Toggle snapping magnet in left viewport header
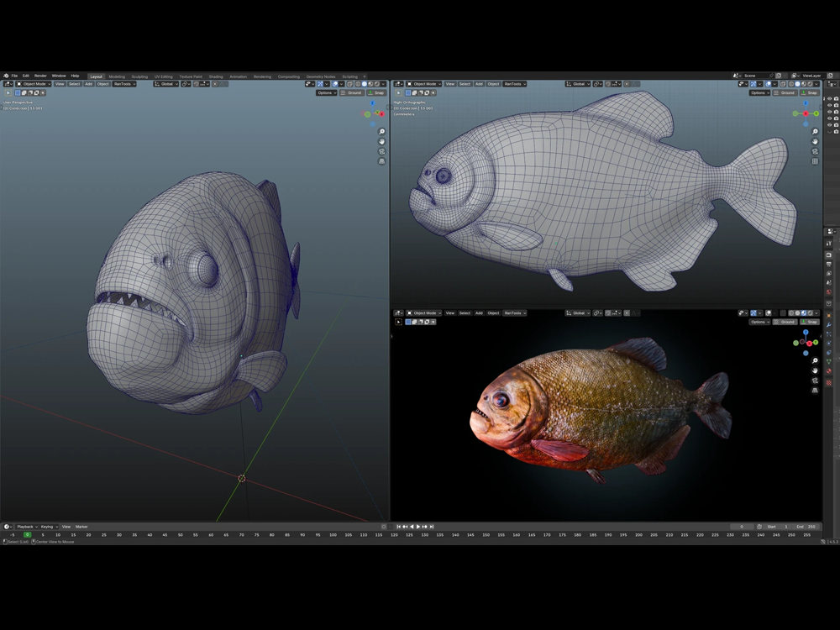 pyautogui.click(x=196, y=84)
